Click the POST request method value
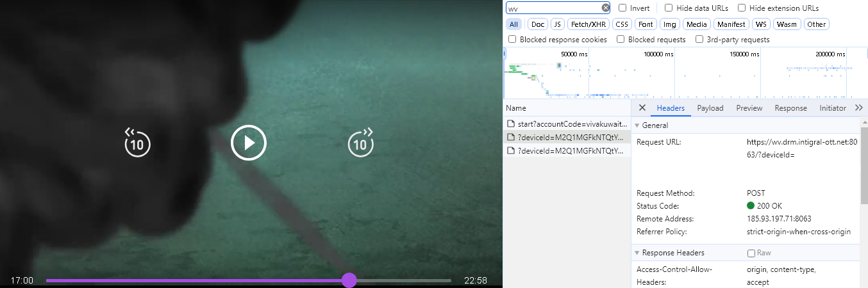Image resolution: width=868 pixels, height=288 pixels. [x=756, y=193]
